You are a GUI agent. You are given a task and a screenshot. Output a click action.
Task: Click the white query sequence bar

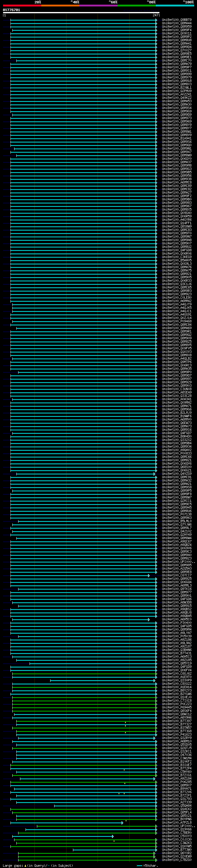click(x=81, y=13)
